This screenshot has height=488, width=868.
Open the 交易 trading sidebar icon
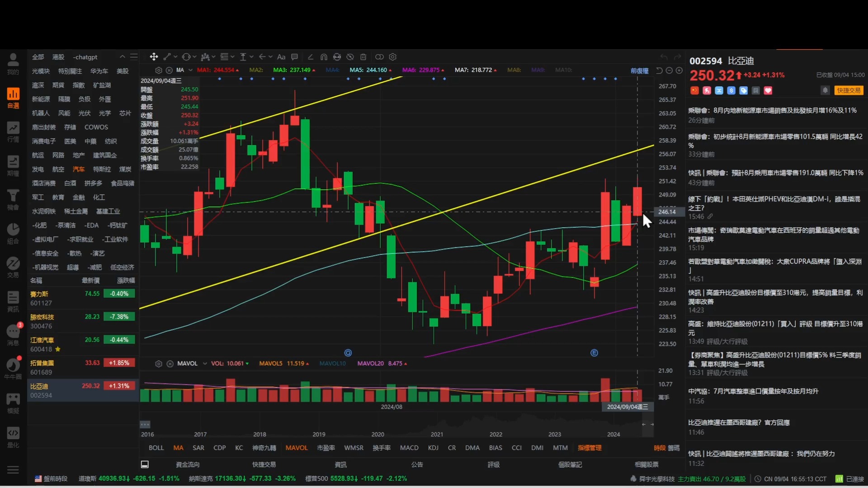tap(13, 267)
